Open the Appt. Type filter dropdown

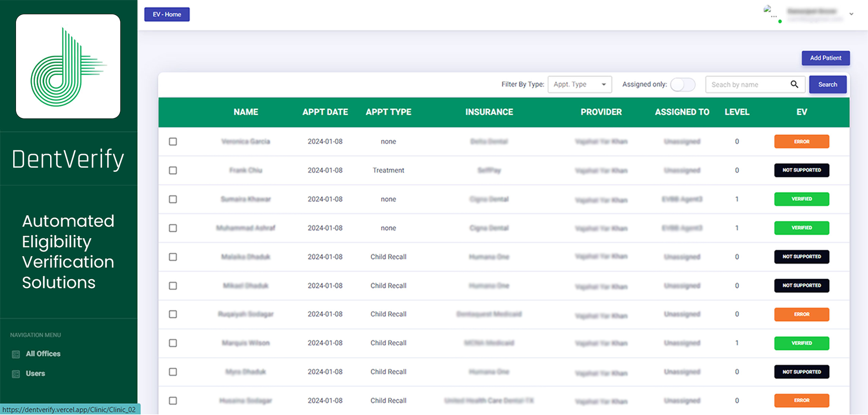coord(579,85)
